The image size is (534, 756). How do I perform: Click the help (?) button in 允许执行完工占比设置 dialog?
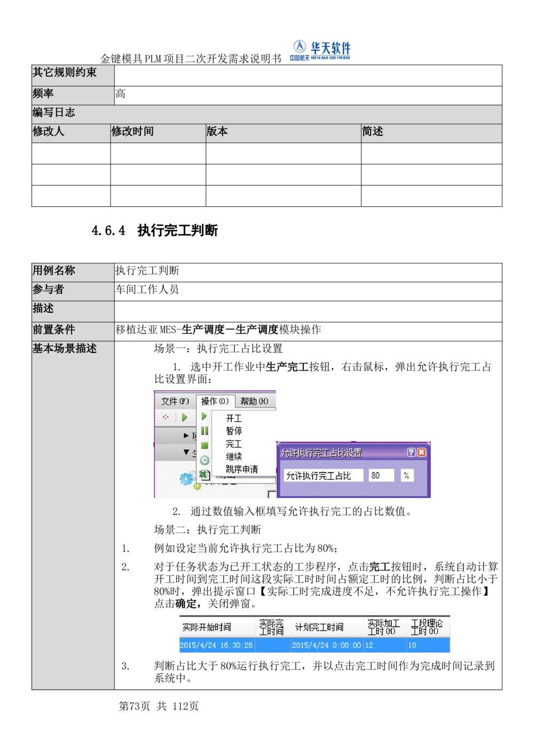(x=411, y=452)
